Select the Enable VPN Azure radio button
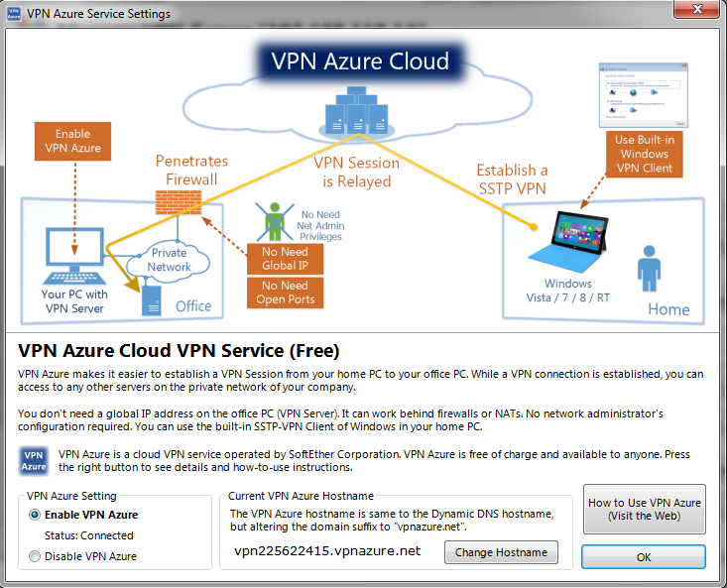Image resolution: width=727 pixels, height=588 pixels. tap(35, 515)
